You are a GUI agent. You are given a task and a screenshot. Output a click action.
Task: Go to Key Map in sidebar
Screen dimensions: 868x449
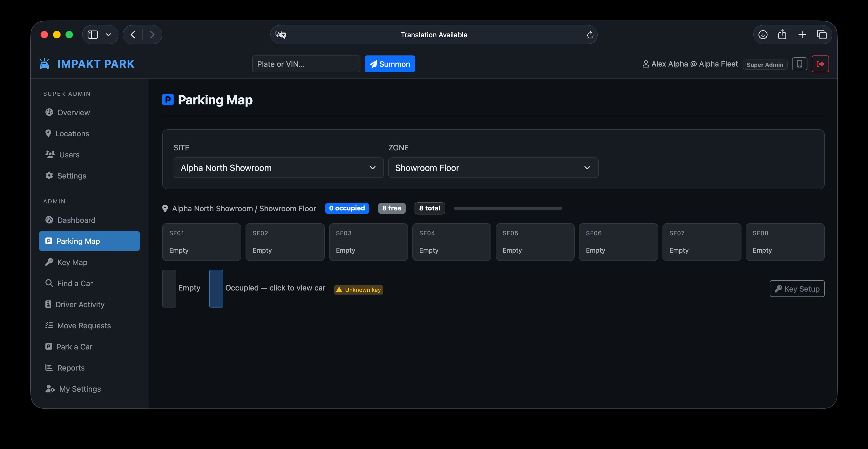pos(89,262)
